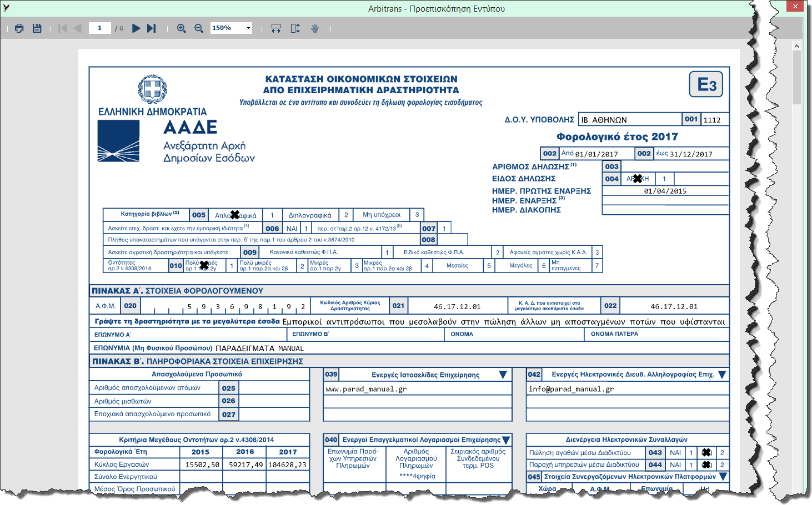Click the 2016 turnover value 59217,49
Image resolution: width=812 pixels, height=505 pixels.
click(245, 465)
